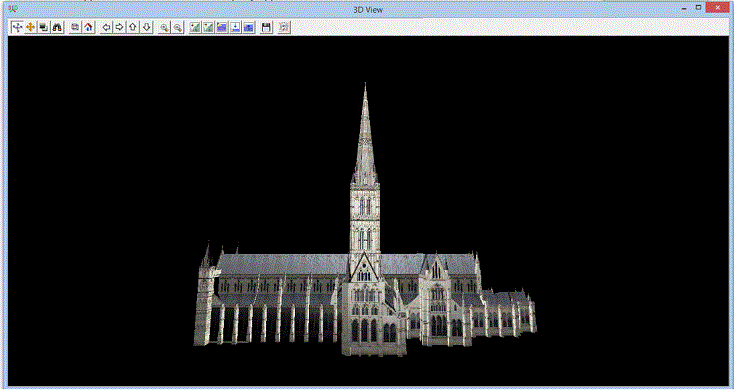Save the view with the floppy disk icon
The image size is (734, 390).
point(266,27)
